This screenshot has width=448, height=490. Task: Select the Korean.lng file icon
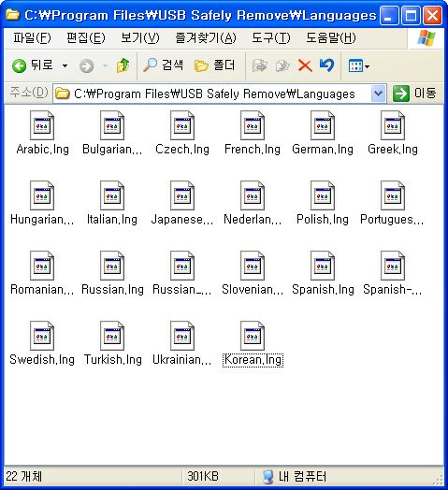point(253,337)
